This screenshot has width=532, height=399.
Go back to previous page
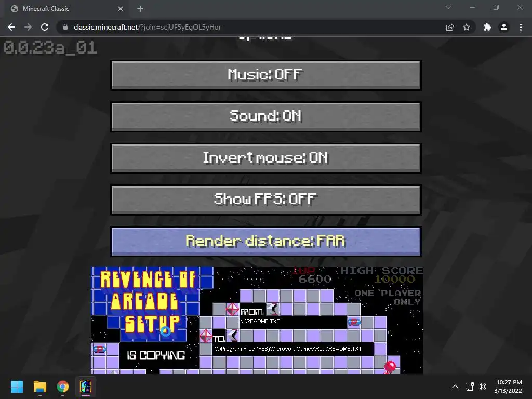pos(11,27)
